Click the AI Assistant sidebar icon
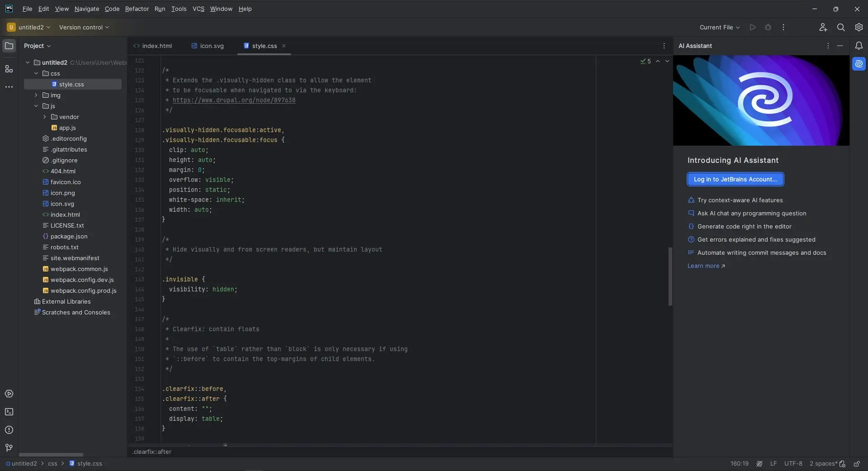The height and width of the screenshot is (471, 868). tap(859, 64)
